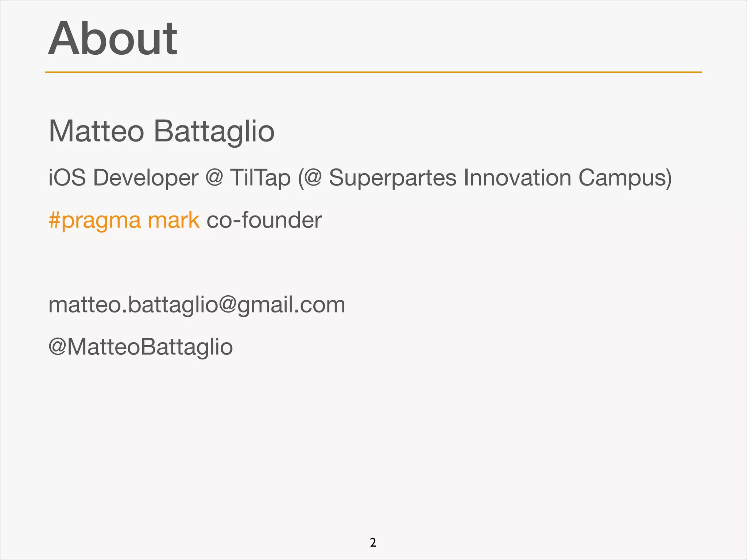747x560 pixels.
Task: Click the email matteo.battaglio@gmail.com
Action: [x=197, y=305]
